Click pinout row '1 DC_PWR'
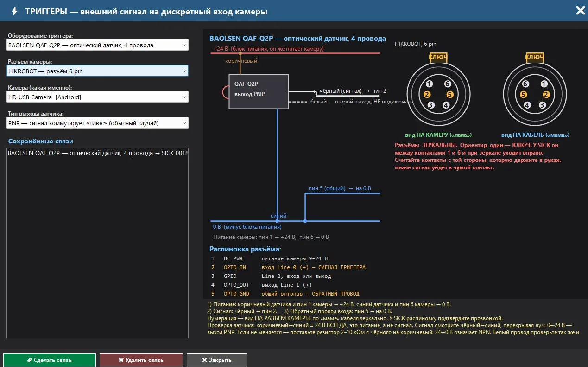This screenshot has height=367, width=588. point(270,258)
